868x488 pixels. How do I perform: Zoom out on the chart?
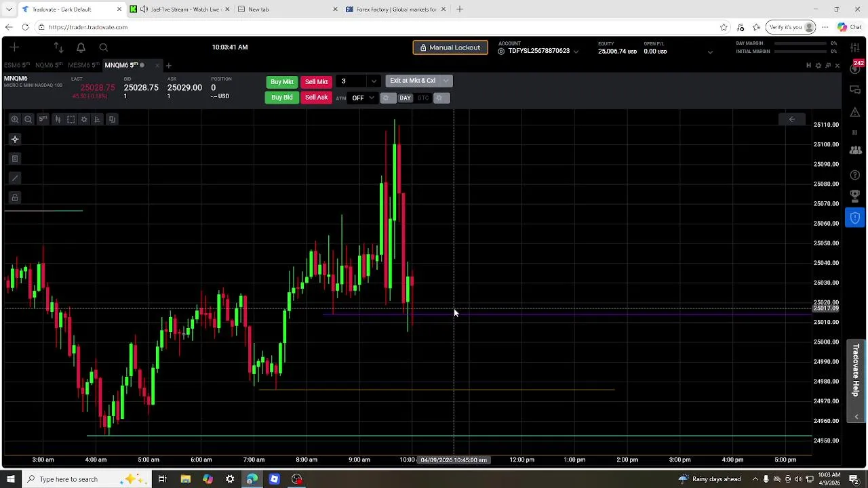pos(28,119)
